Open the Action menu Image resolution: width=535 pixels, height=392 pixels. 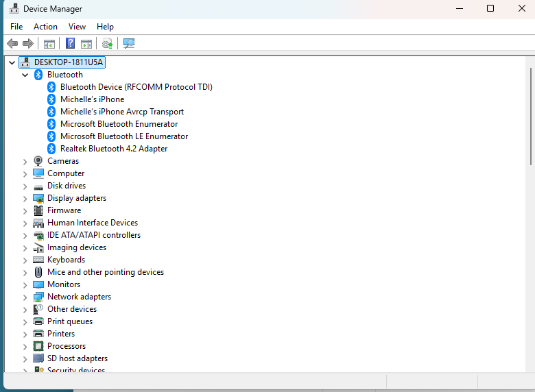pos(45,27)
